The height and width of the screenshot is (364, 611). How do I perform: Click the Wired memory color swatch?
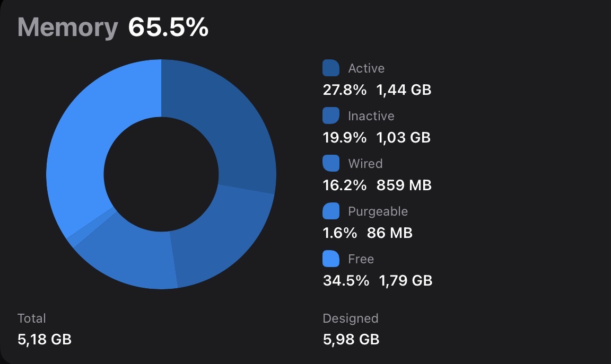pos(331,164)
